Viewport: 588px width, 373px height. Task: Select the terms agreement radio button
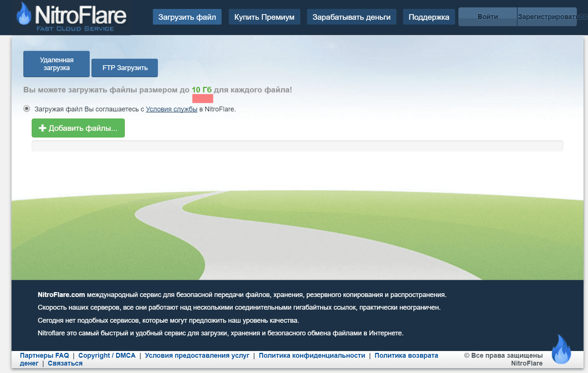coord(27,108)
